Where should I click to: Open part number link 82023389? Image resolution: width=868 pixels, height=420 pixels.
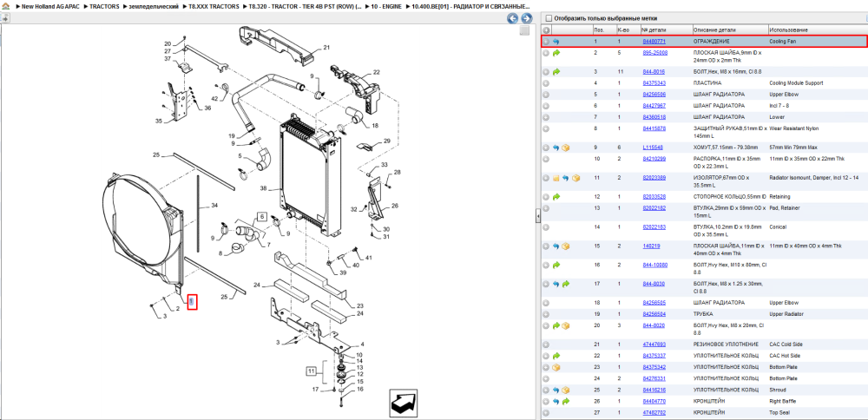pyautogui.click(x=654, y=178)
